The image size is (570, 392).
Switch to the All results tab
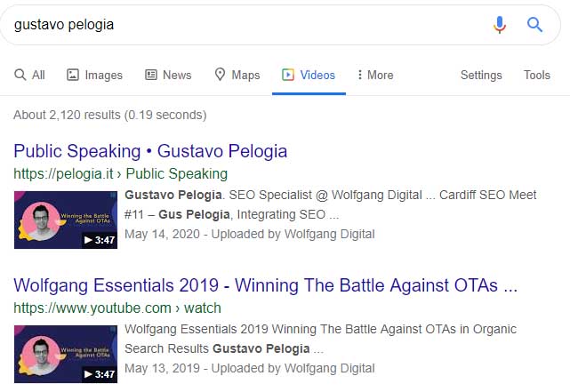pyautogui.click(x=29, y=75)
